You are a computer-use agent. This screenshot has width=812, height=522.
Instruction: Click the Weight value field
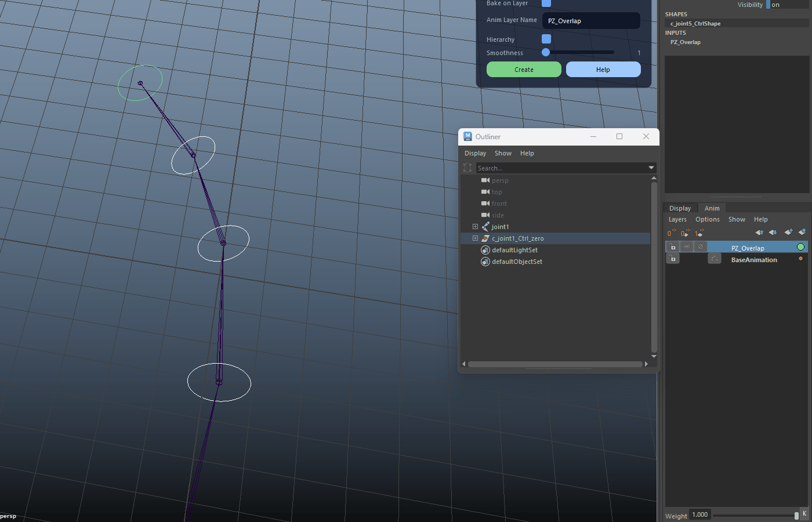[x=700, y=514]
